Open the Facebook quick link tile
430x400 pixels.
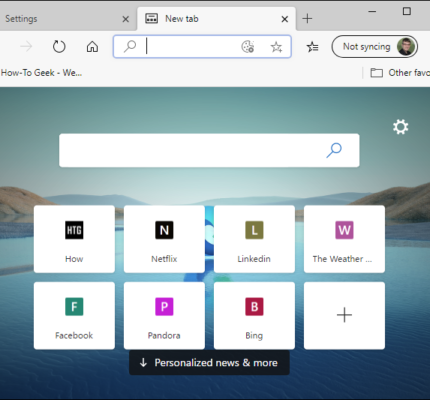tap(74, 316)
